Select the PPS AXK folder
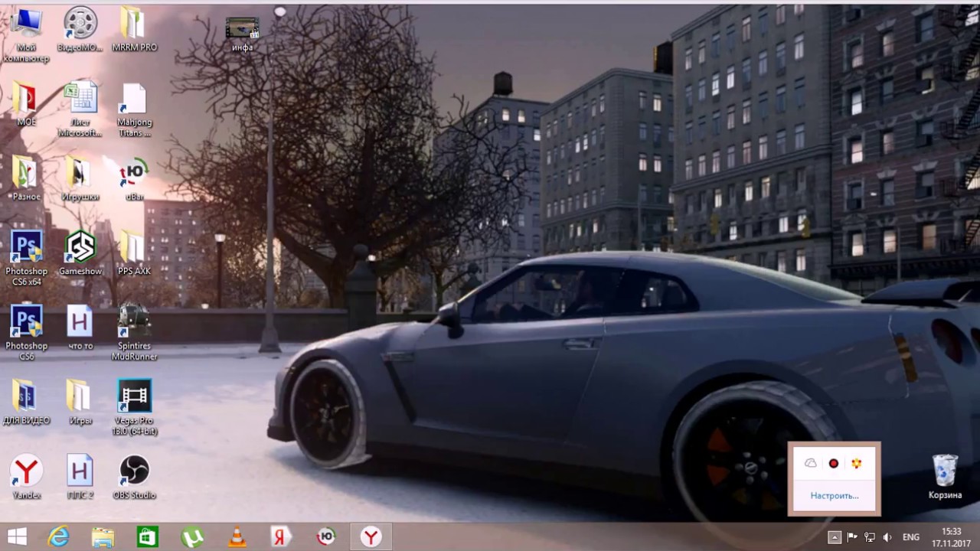 (134, 253)
